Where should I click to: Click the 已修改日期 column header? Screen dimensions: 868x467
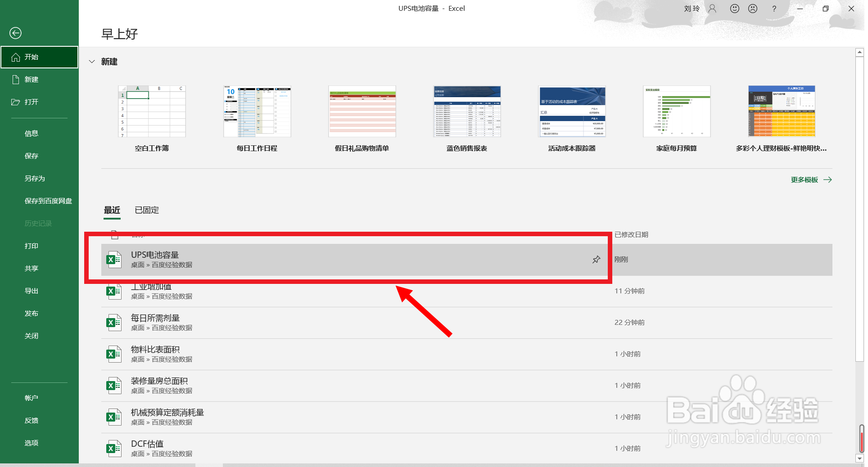tap(631, 234)
